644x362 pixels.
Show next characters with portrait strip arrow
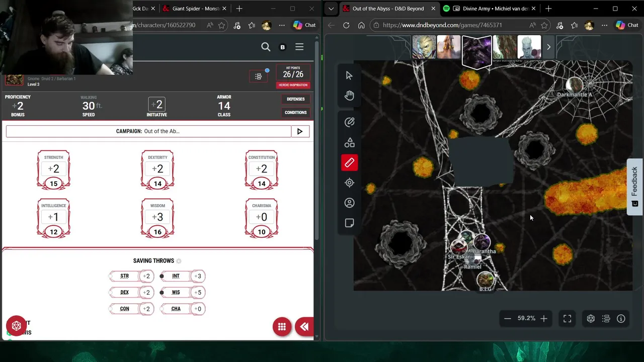(x=548, y=47)
